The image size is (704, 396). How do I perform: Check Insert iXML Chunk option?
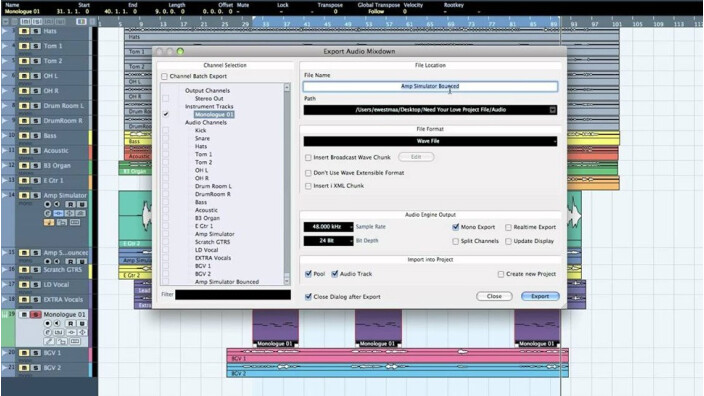[x=308, y=186]
